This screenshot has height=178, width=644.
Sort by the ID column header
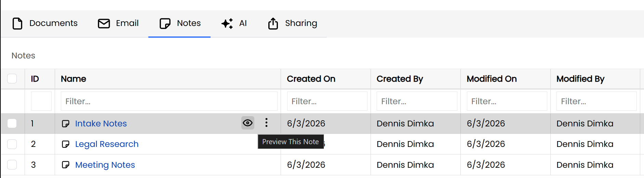tap(35, 79)
